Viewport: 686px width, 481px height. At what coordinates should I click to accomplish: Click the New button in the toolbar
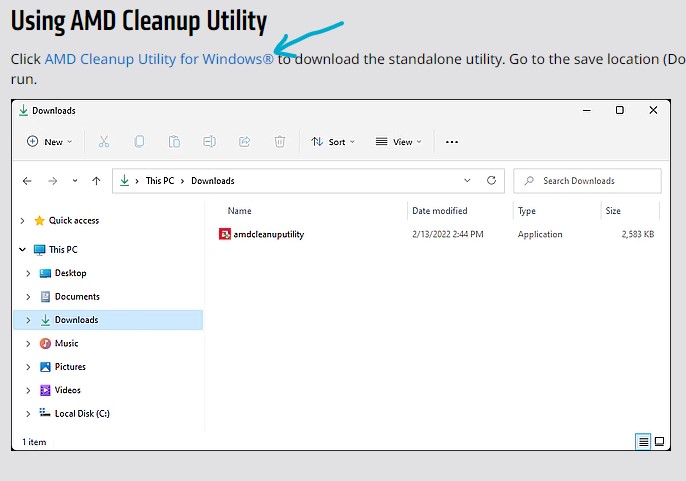(x=49, y=142)
